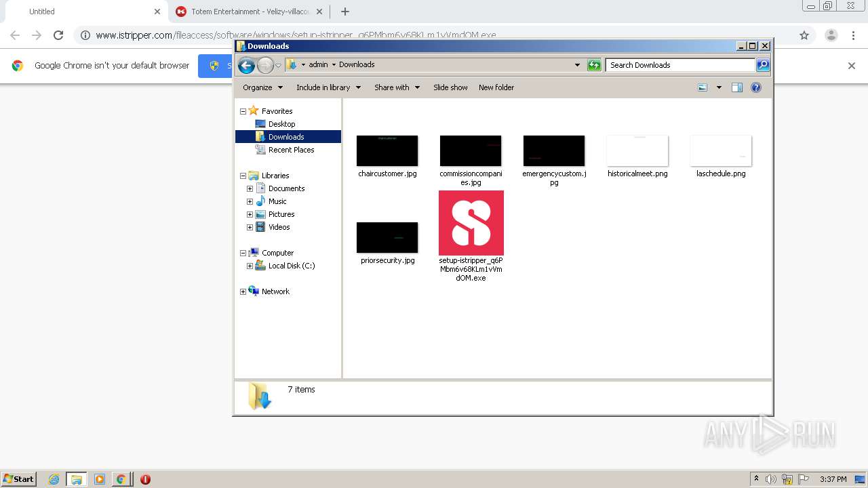Viewport: 868px width, 488px height.
Task: Create a New folder
Action: click(x=496, y=87)
